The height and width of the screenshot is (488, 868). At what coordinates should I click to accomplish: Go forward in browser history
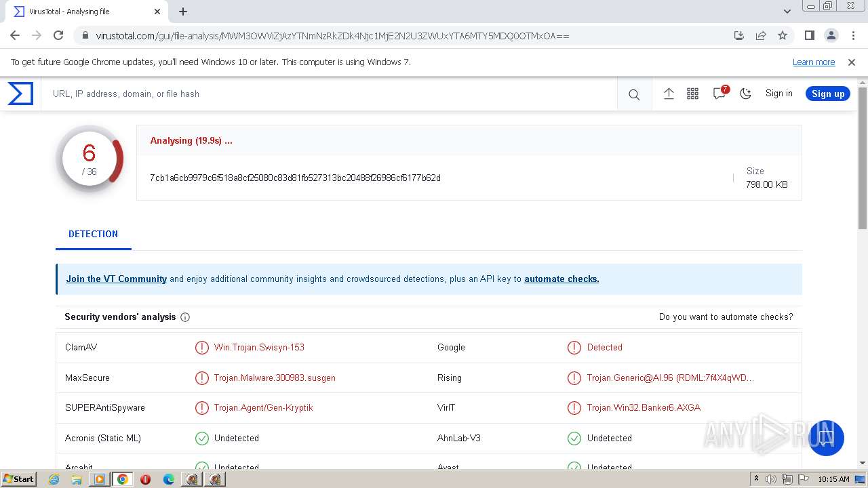37,35
